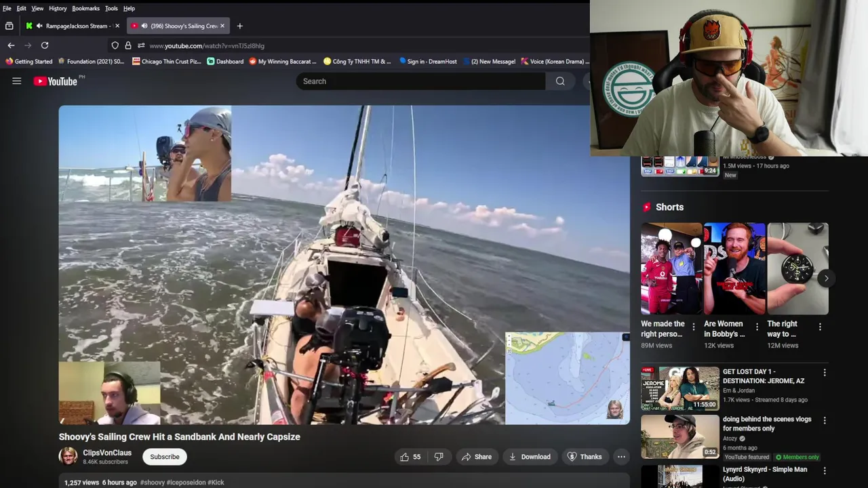The image size is (868, 488).
Task: Click the Thanks button
Action: [585, 457]
